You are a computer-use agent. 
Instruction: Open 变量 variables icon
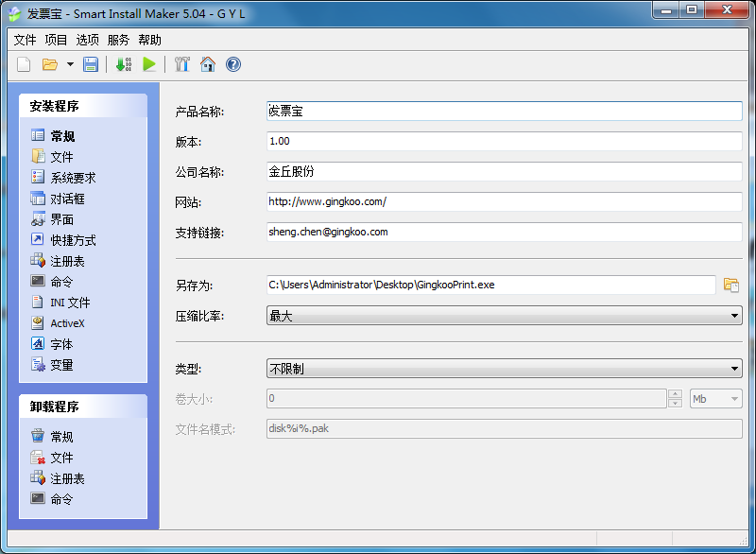38,365
